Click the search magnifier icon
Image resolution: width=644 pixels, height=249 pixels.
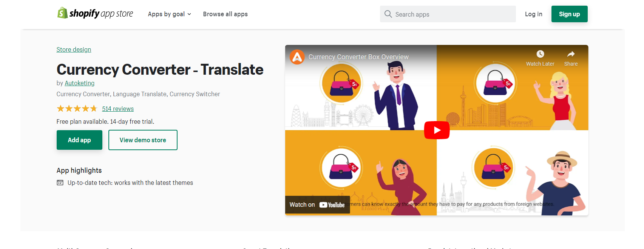point(388,14)
